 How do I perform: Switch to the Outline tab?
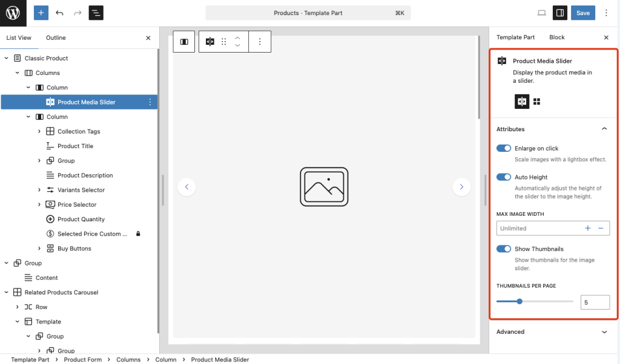(56, 37)
